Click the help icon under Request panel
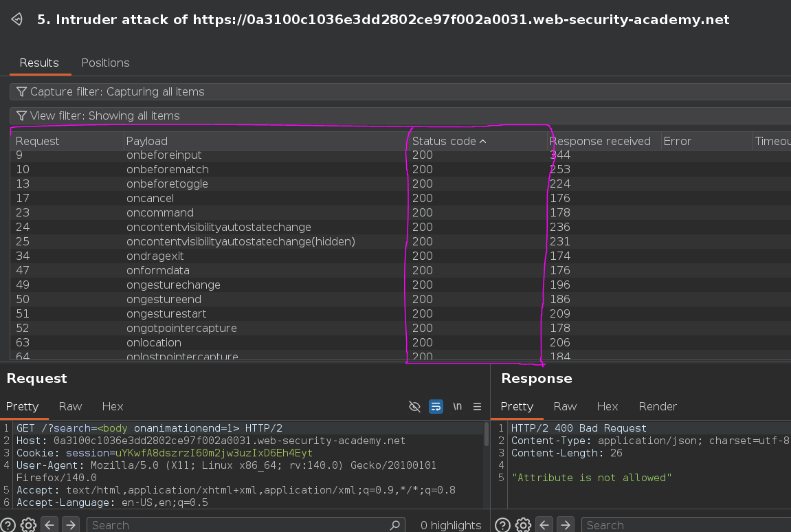Viewport: 791px width, 532px height. (8, 525)
